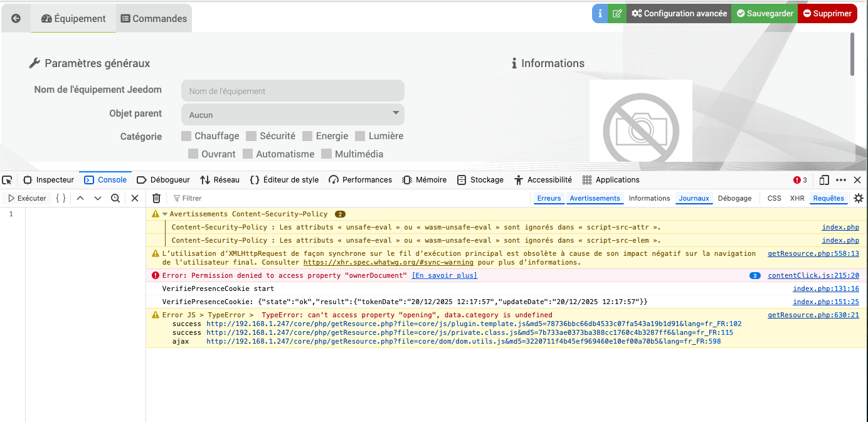Click the back arrow icon
The width and height of the screenshot is (868, 422).
[16, 18]
